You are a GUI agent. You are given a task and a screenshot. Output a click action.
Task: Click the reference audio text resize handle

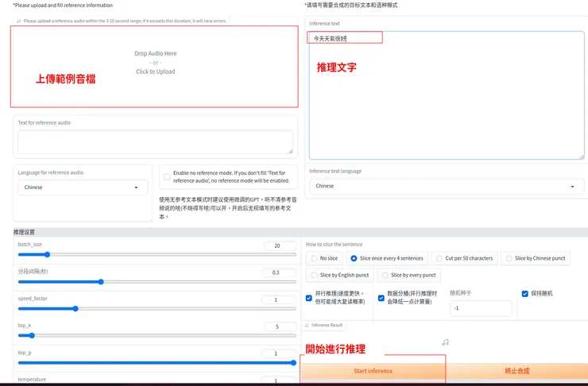coord(291,151)
